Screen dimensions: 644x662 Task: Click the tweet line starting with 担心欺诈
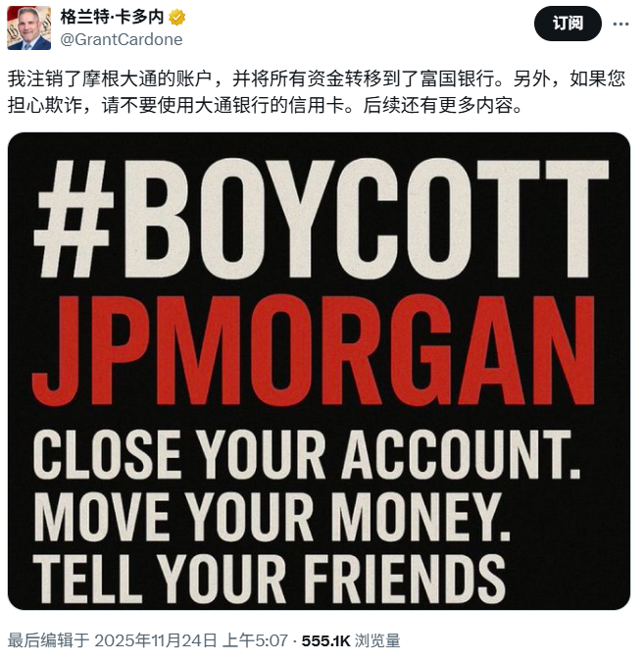[265, 106]
